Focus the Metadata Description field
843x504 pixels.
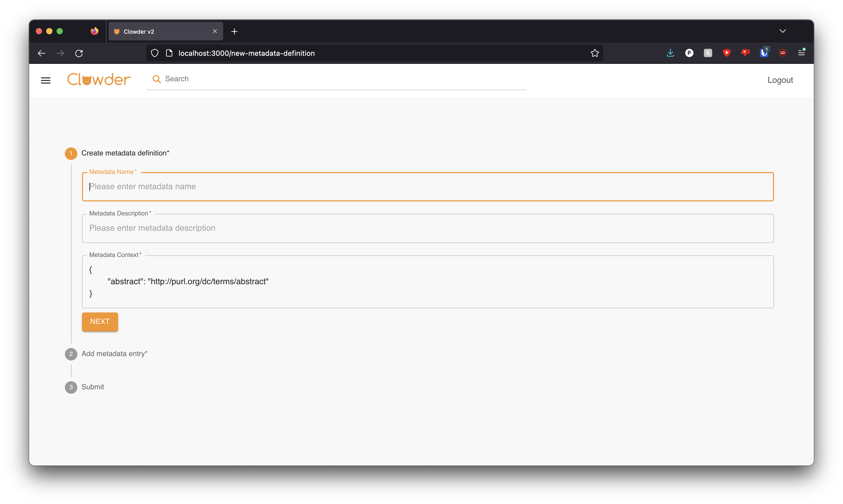427,228
